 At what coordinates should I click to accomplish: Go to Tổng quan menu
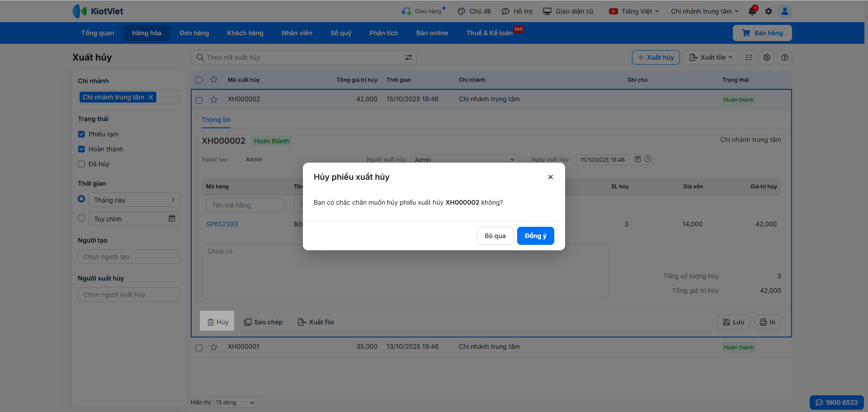pyautogui.click(x=98, y=33)
